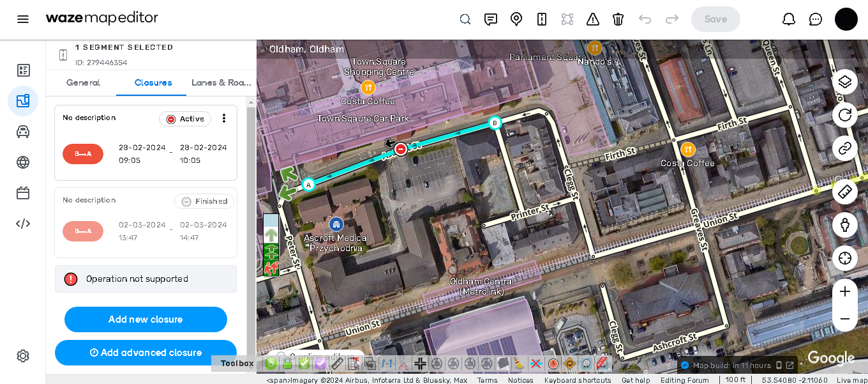Select the junction box tool icon
This screenshot has height=384, width=868.
[567, 19]
